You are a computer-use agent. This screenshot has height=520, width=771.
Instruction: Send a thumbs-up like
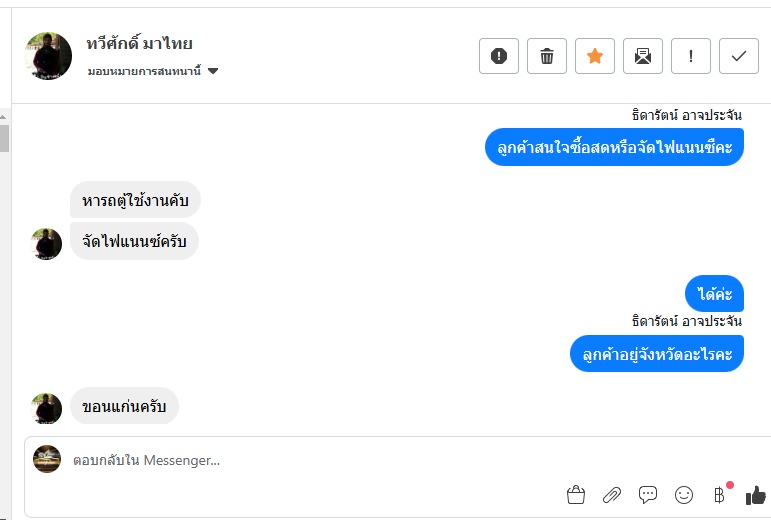click(756, 494)
